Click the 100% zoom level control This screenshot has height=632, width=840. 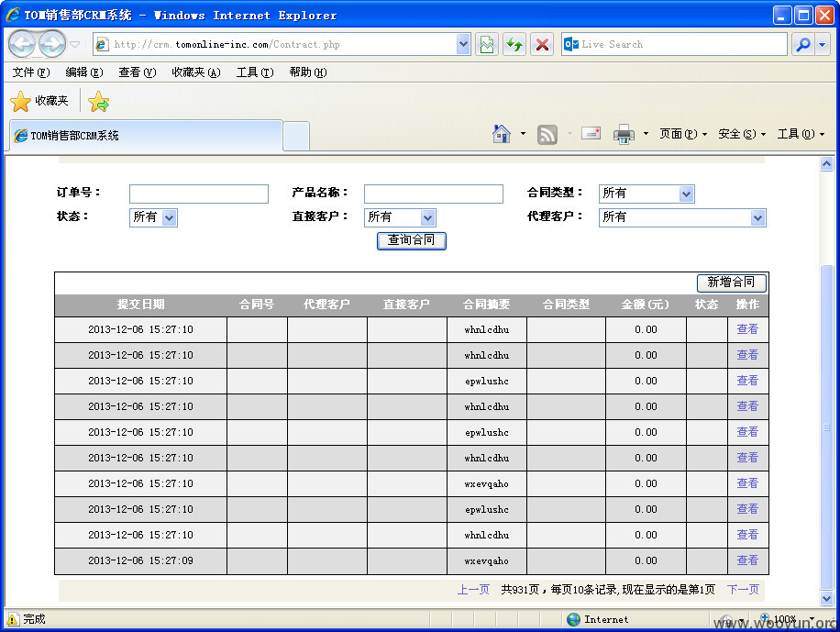point(785,619)
